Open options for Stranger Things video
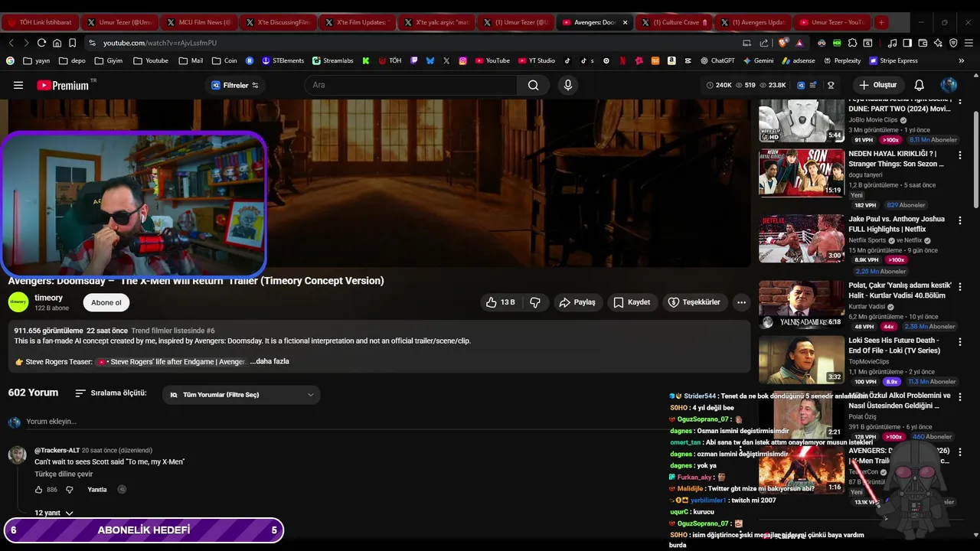980x551 pixels. click(x=960, y=155)
